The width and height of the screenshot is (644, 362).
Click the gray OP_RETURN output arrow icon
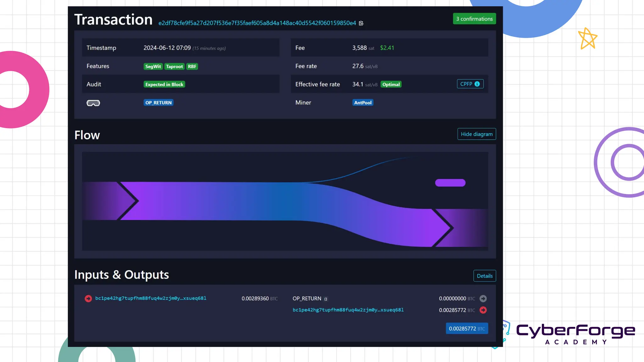[x=483, y=299]
